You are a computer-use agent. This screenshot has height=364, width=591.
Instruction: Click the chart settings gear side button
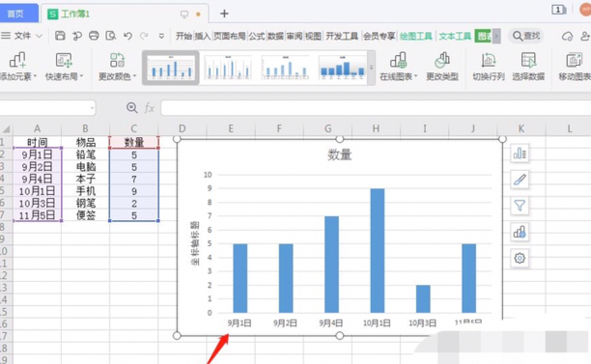pyautogui.click(x=520, y=258)
